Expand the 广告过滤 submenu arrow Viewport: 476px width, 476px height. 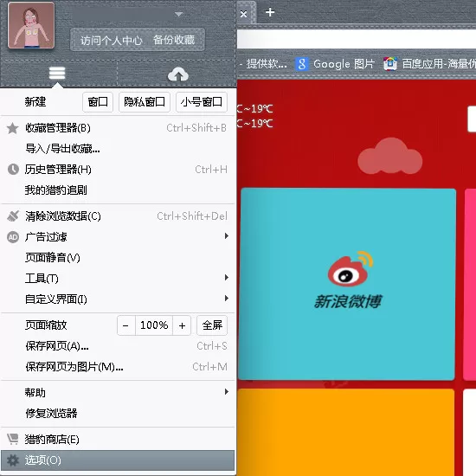226,236
